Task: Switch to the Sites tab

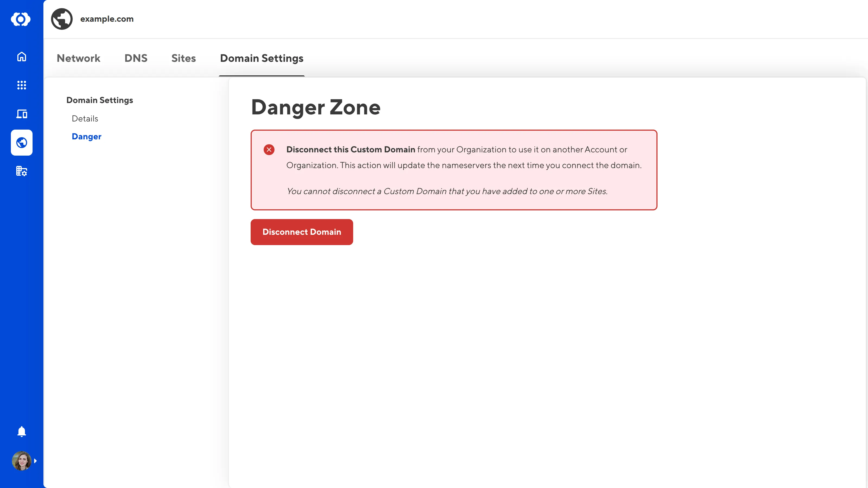Action: click(x=184, y=58)
